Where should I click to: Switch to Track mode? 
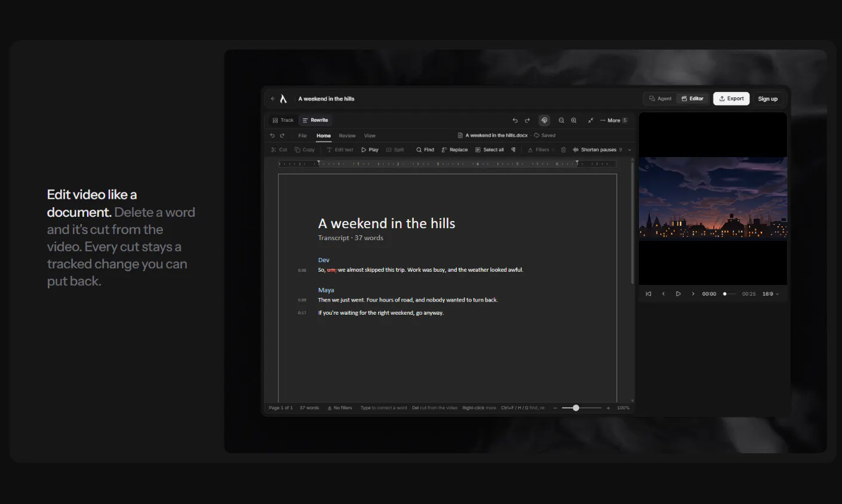click(x=283, y=120)
